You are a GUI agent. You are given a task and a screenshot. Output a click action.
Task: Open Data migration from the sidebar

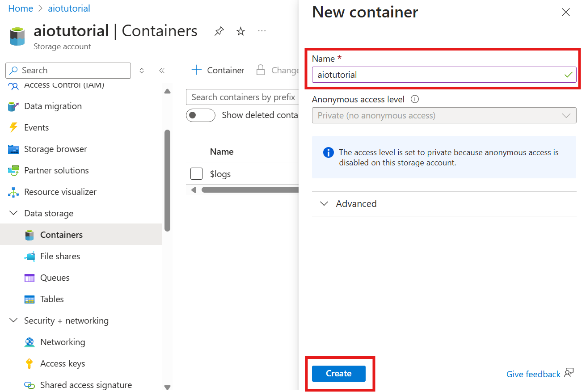(52, 106)
